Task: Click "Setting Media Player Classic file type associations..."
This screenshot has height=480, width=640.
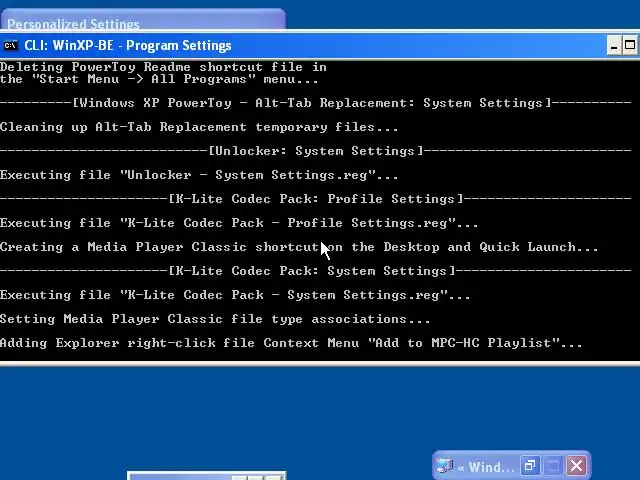Action: pyautogui.click(x=215, y=319)
